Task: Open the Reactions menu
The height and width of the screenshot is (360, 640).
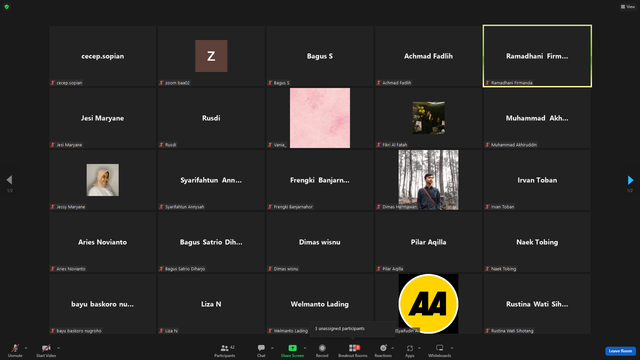Action: point(383,350)
